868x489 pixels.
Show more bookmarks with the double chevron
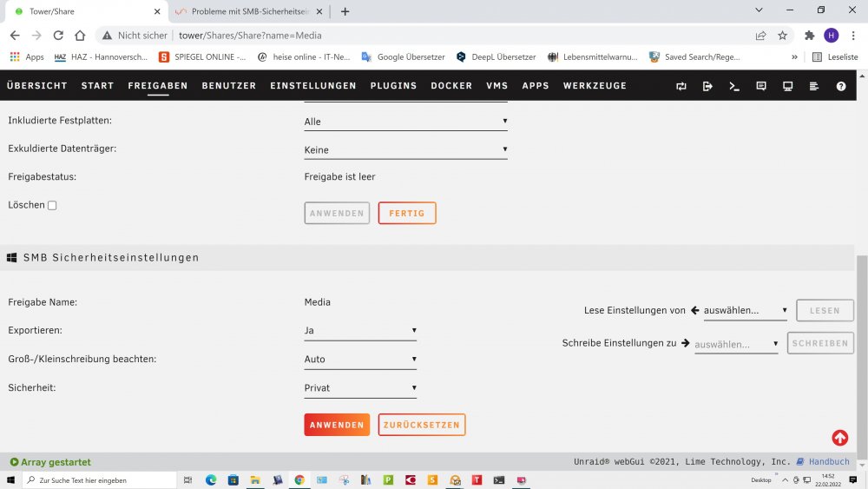[x=794, y=57]
